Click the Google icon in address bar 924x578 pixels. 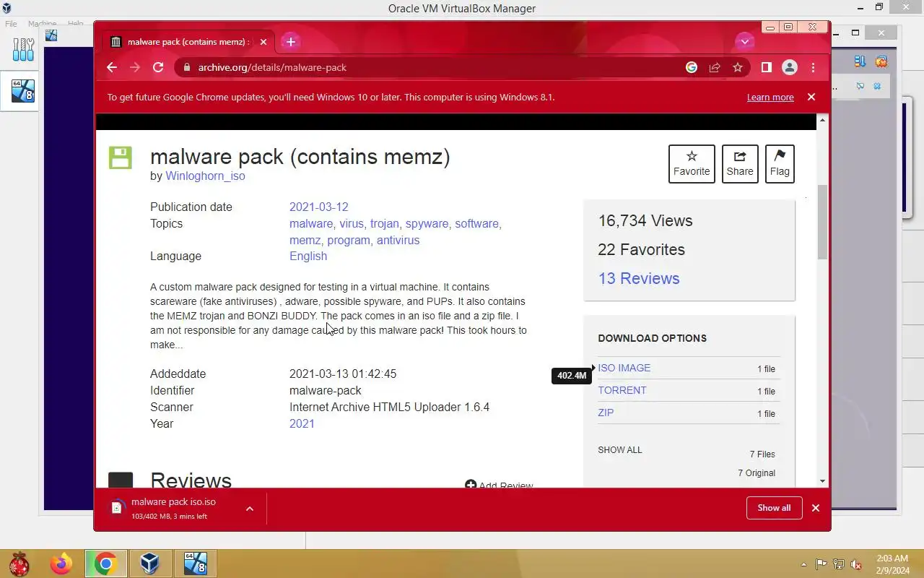pos(692,67)
